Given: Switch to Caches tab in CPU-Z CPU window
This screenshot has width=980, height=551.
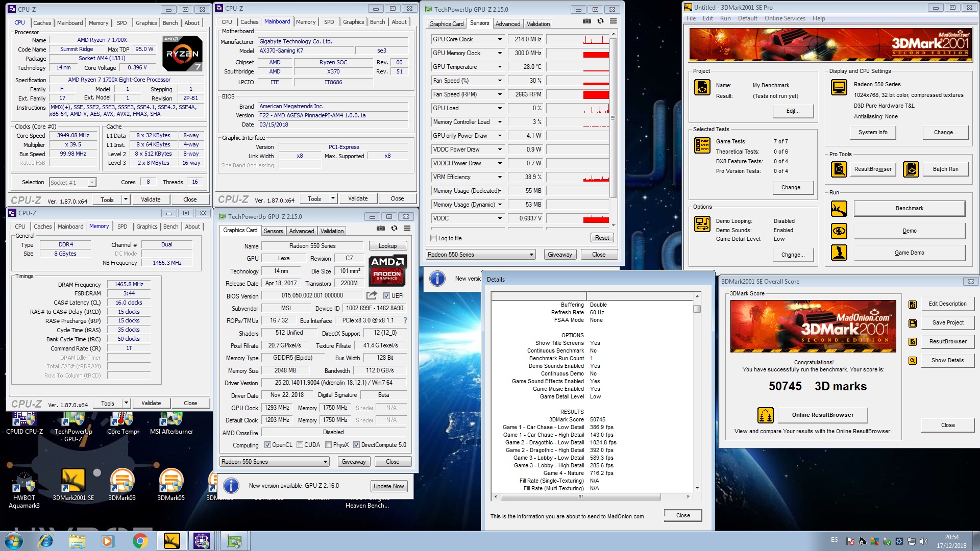Looking at the screenshot, I should click(x=42, y=23).
